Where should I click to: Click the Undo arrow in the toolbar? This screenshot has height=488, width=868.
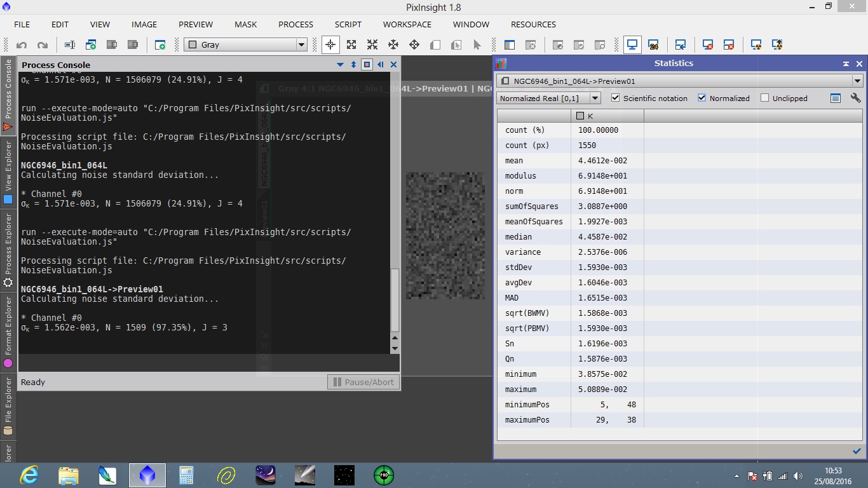pos(22,44)
